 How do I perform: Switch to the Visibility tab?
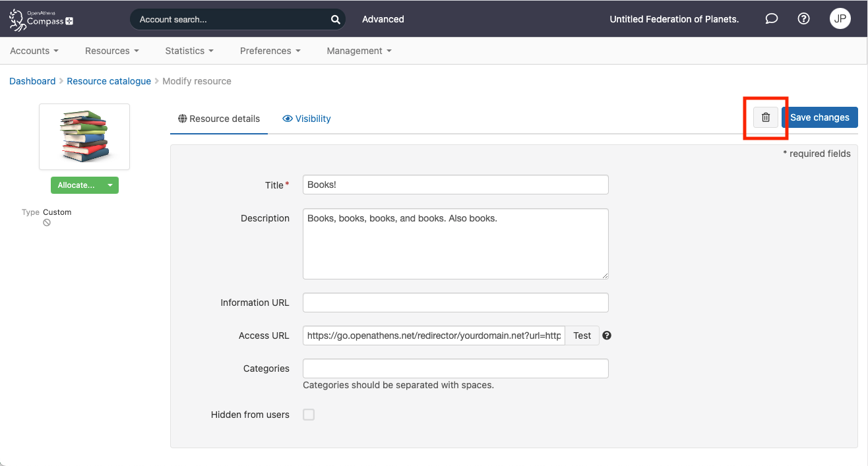click(x=311, y=119)
